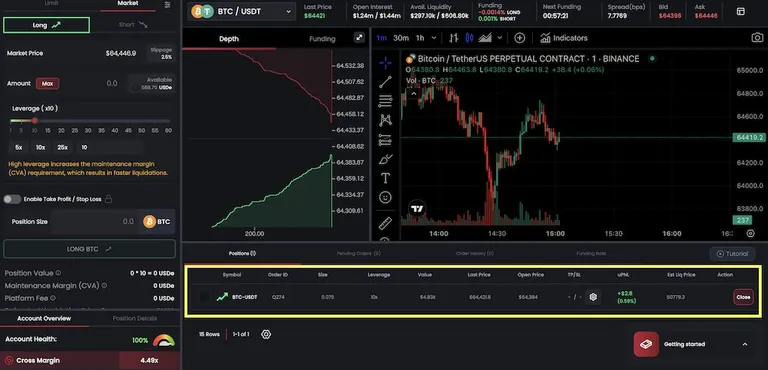Switch to the Depth tab
The height and width of the screenshot is (370, 768).
[229, 39]
